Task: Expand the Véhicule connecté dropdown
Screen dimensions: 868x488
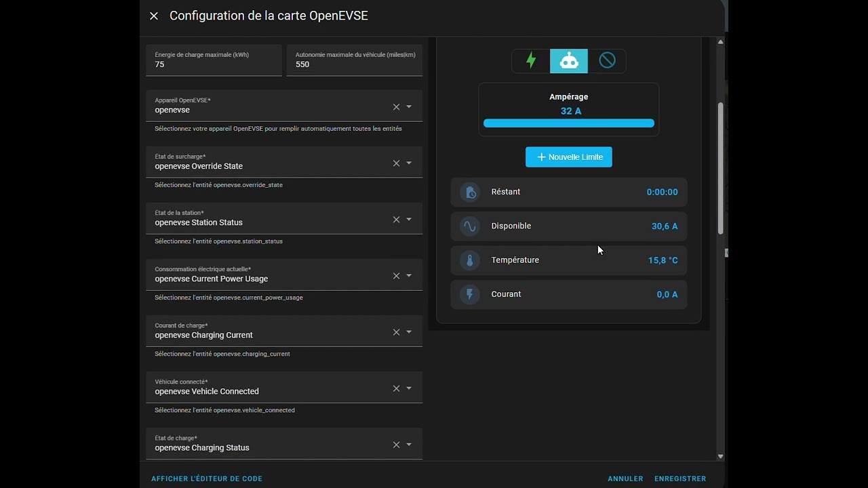Action: [x=409, y=388]
